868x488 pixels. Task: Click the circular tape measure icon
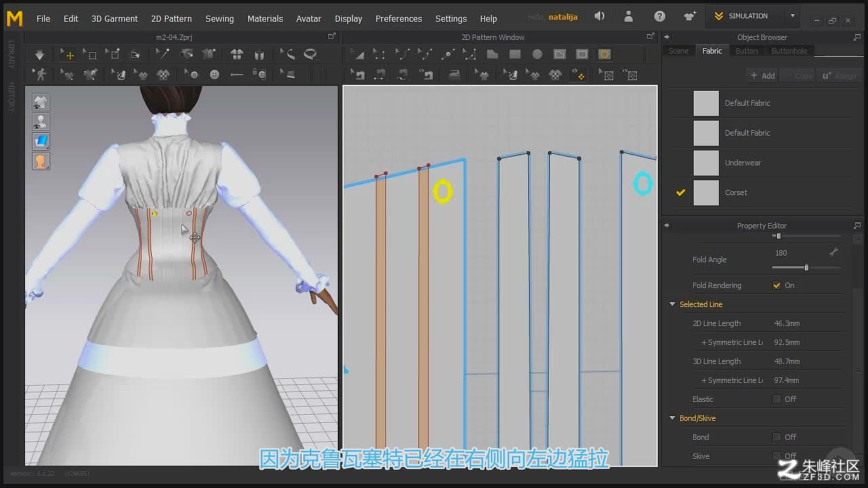pos(311,54)
